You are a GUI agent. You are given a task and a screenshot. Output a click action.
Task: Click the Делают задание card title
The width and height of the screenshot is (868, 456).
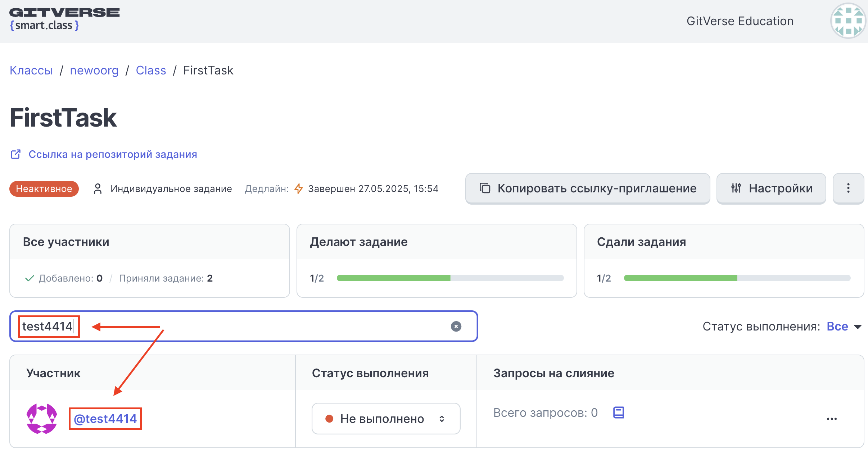(x=358, y=242)
